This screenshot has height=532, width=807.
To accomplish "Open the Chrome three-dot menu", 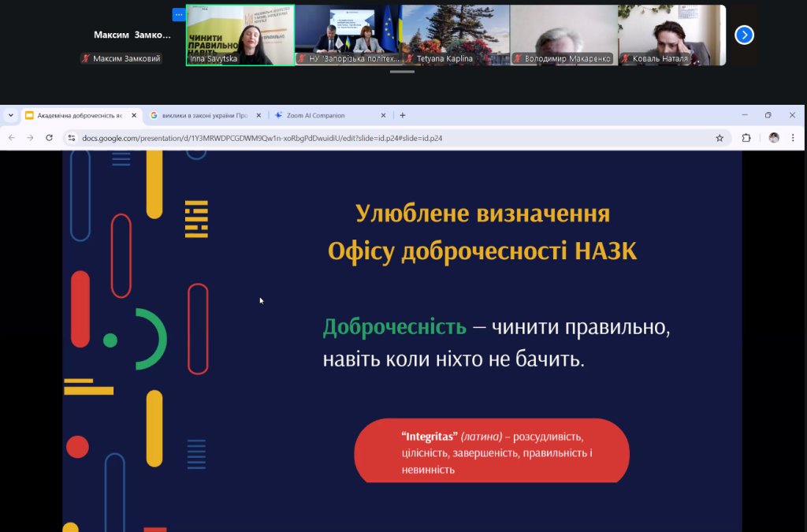I will [x=792, y=136].
